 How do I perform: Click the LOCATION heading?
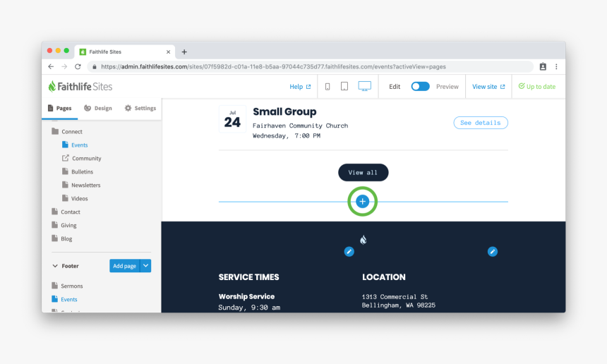tap(384, 277)
